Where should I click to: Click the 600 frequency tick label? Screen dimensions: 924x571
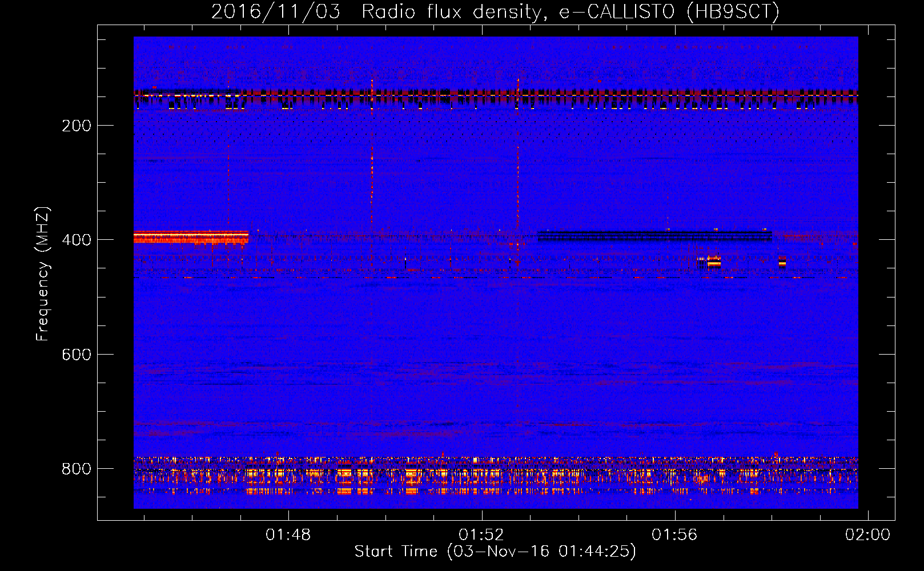point(77,355)
